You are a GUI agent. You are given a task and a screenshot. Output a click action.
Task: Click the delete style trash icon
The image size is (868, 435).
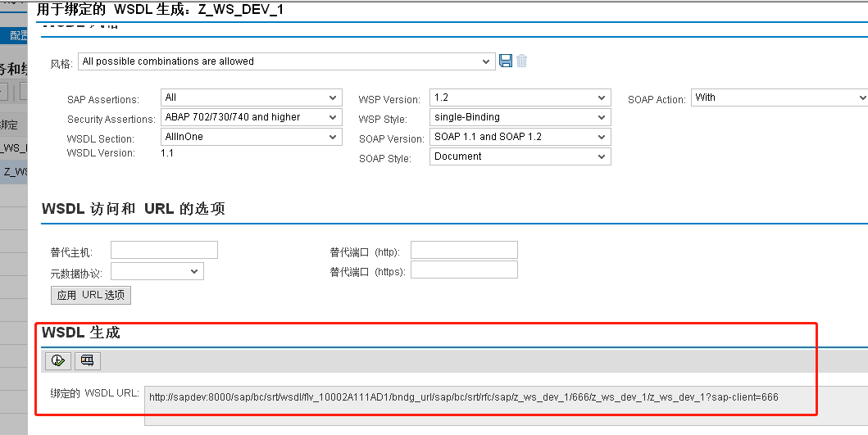[521, 61]
